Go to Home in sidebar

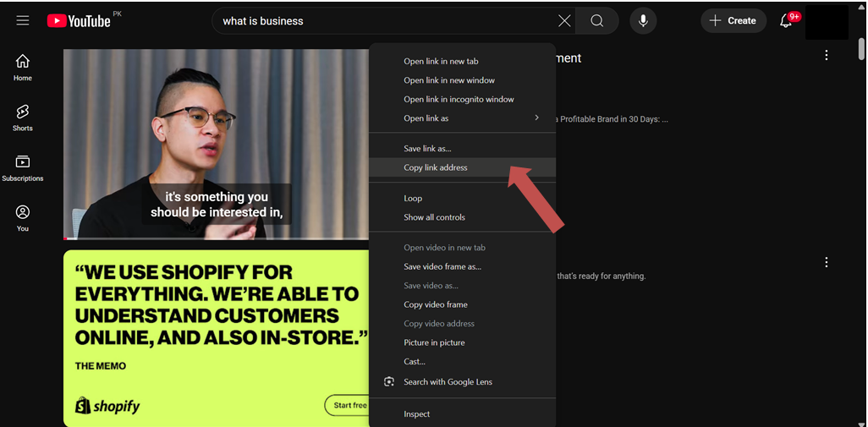tap(23, 68)
